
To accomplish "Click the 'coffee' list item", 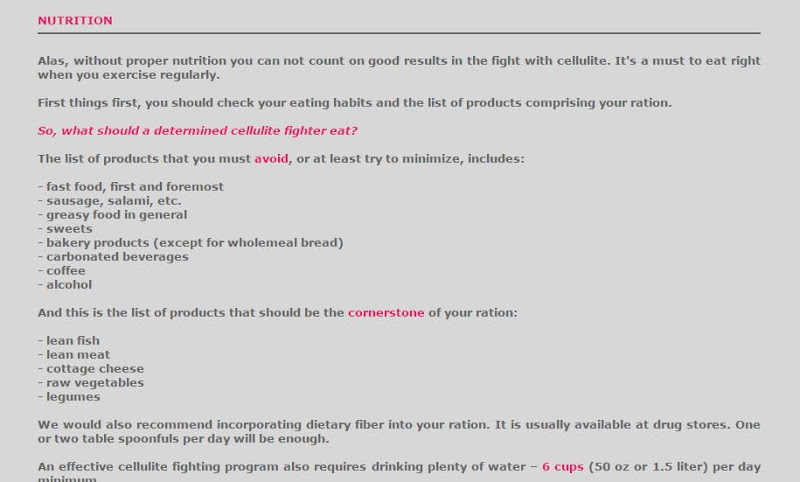I will pyautogui.click(x=62, y=271).
